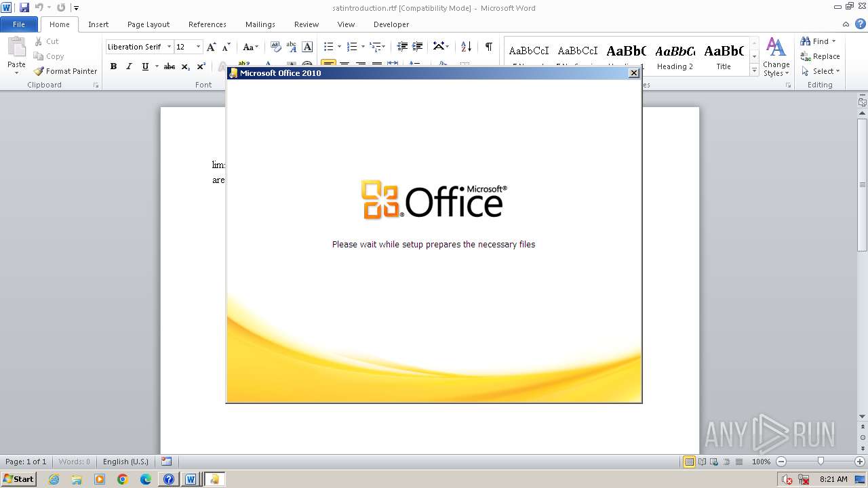
Task: Apply Strikethrough formatting
Action: (x=170, y=66)
